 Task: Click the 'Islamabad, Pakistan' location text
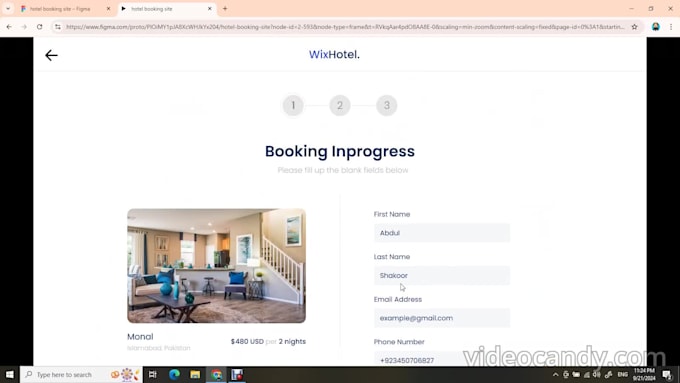tap(159, 348)
